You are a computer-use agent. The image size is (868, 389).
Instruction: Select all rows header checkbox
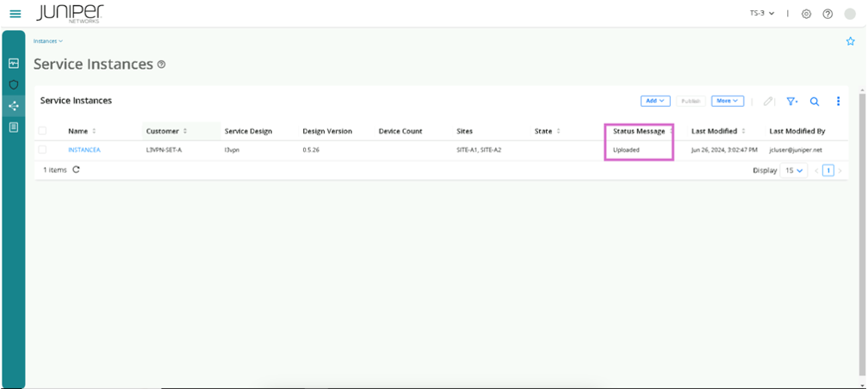(x=43, y=131)
